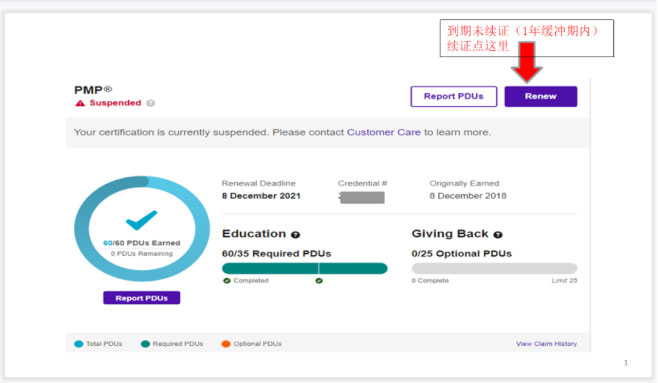Click the Suspended status help icon
The height and width of the screenshot is (383, 658).
(x=150, y=103)
